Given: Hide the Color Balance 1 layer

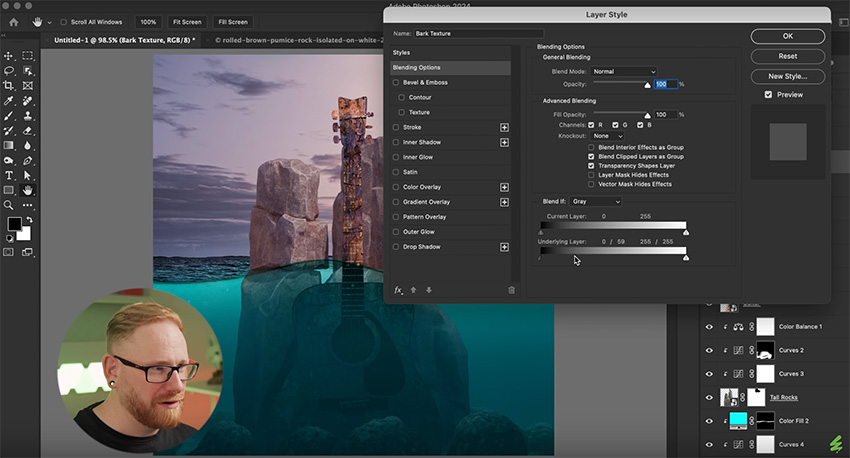Looking at the screenshot, I should [709, 327].
